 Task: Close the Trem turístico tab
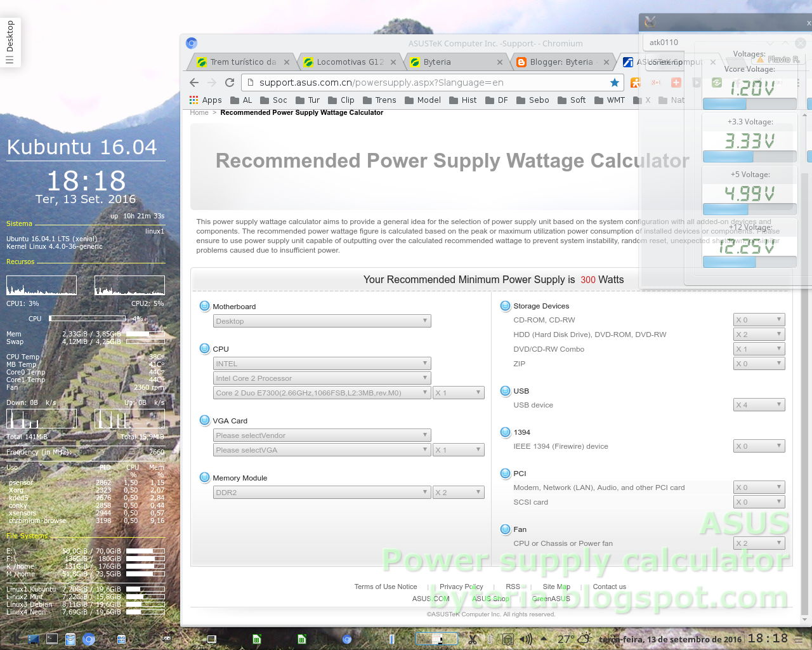point(287,62)
